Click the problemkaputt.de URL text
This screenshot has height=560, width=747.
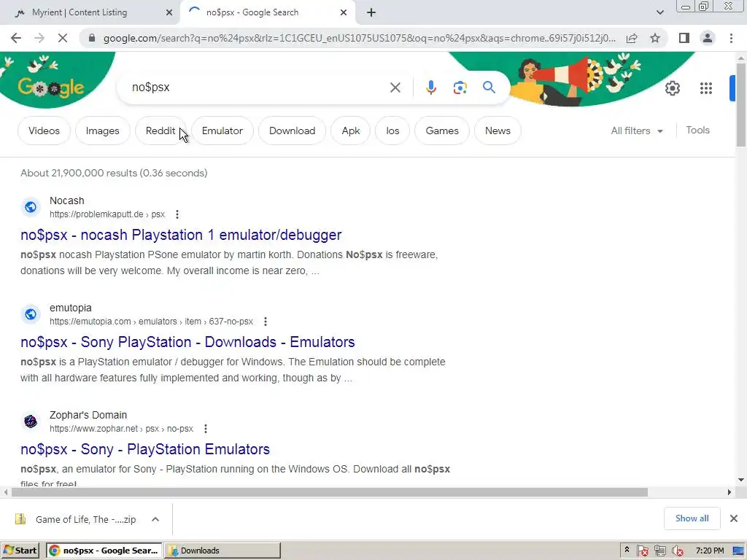[x=107, y=214]
